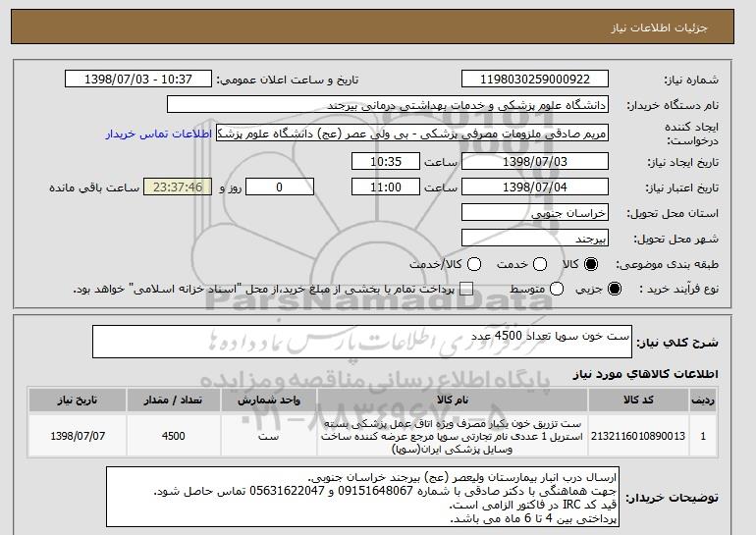The height and width of the screenshot is (535, 756).
Task: Select the کالا radio button
Action: 591,264
